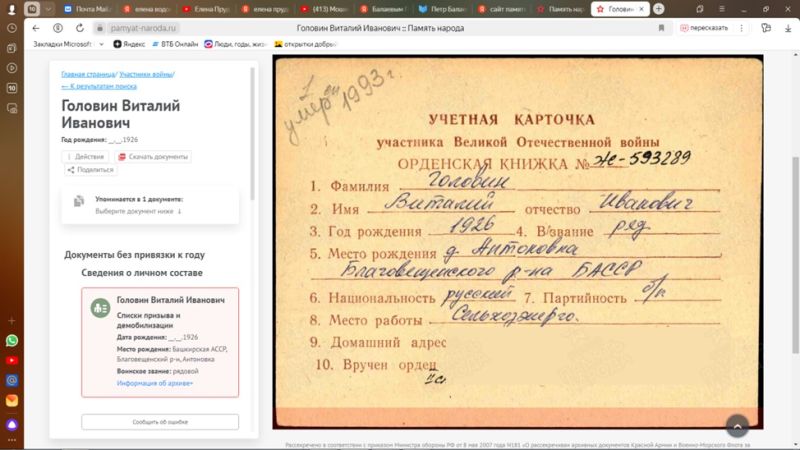The width and height of the screenshot is (800, 450).
Task: Open the Яндекс bookmark
Action: [x=129, y=44]
